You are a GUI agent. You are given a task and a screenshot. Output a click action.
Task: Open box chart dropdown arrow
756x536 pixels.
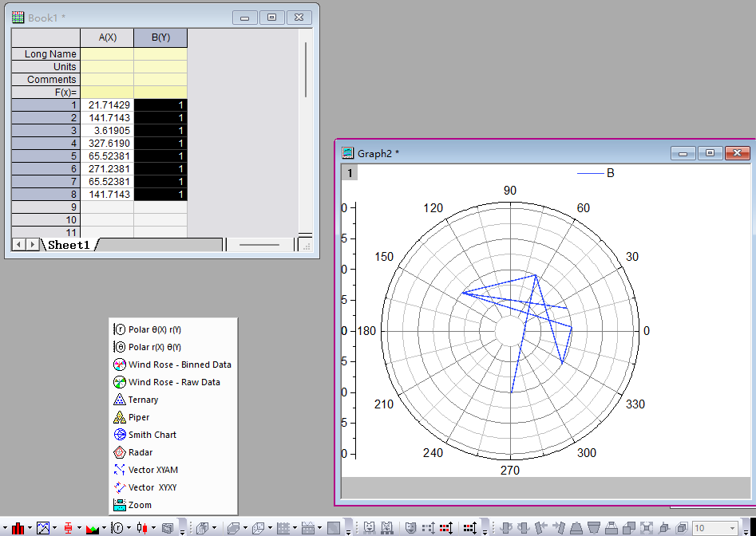click(79, 528)
